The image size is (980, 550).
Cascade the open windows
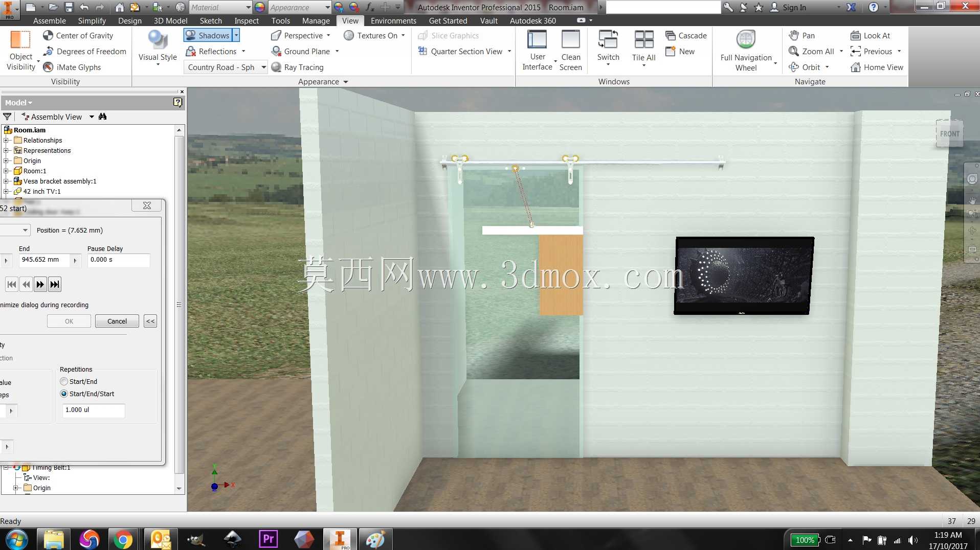[x=686, y=35]
